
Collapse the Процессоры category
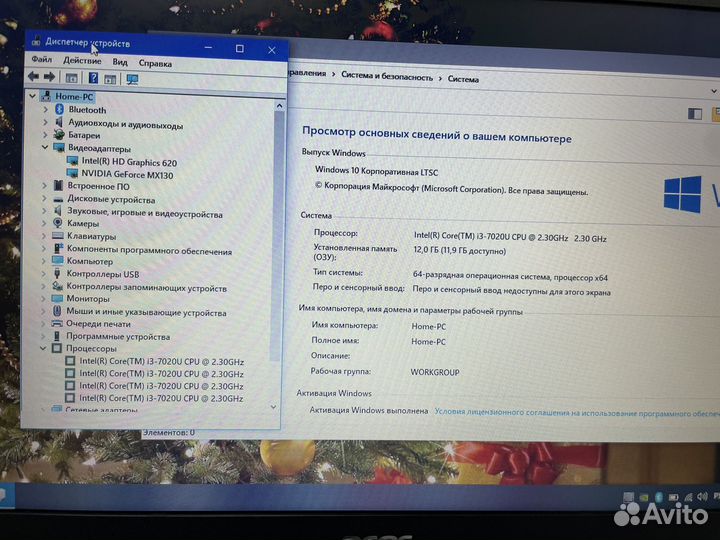point(43,348)
